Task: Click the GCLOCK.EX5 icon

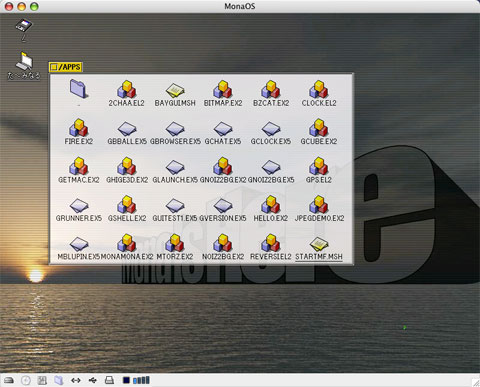Action: point(271,129)
